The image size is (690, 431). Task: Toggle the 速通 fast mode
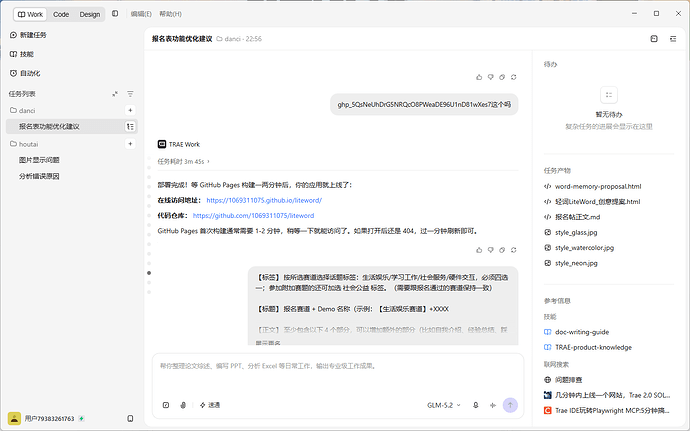(210, 405)
